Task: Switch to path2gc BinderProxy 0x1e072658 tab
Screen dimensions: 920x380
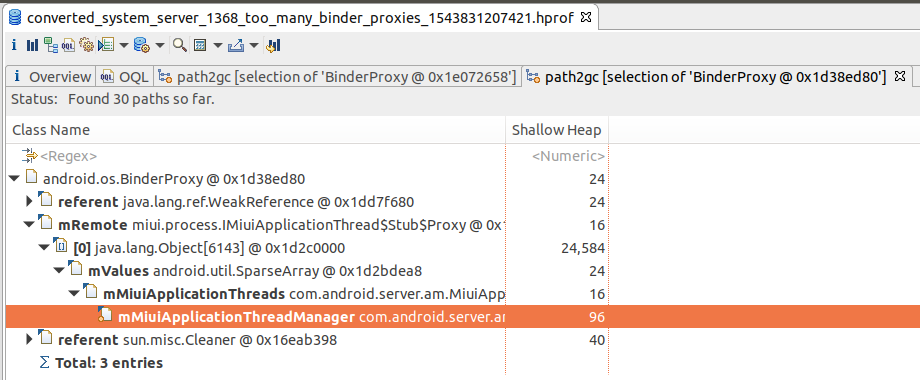Action: point(338,77)
